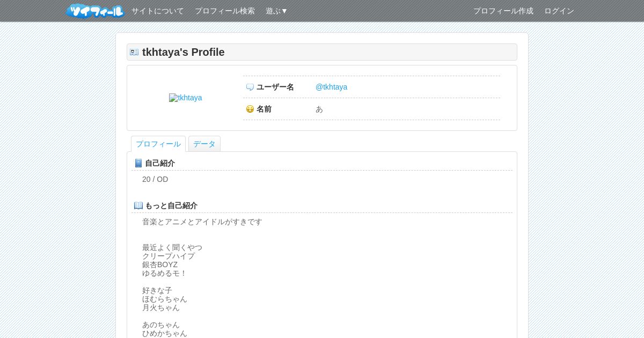Select the プロフィール tab
The image size is (644, 338).
pyautogui.click(x=158, y=144)
